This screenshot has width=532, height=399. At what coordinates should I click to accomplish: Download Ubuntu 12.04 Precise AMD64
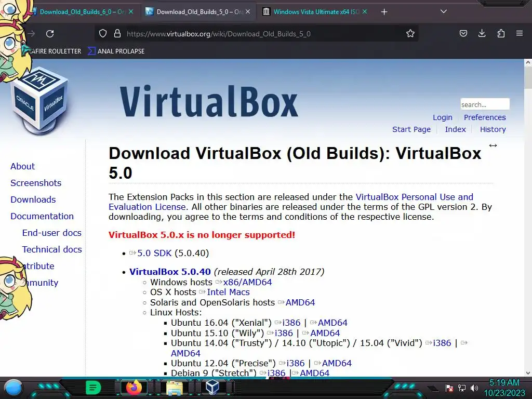point(337,363)
